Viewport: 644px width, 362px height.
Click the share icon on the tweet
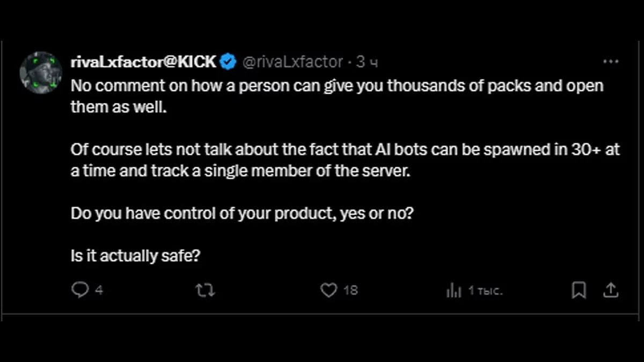[611, 290]
